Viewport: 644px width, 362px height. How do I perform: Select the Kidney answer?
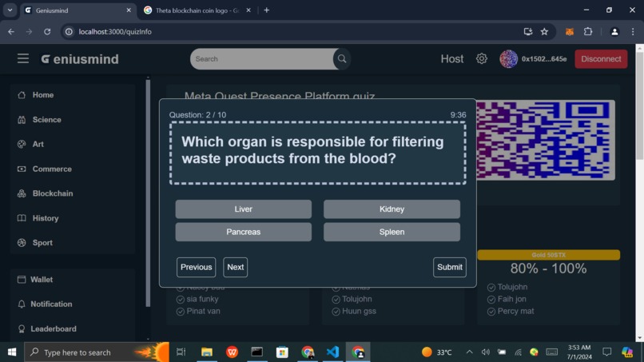coord(392,209)
